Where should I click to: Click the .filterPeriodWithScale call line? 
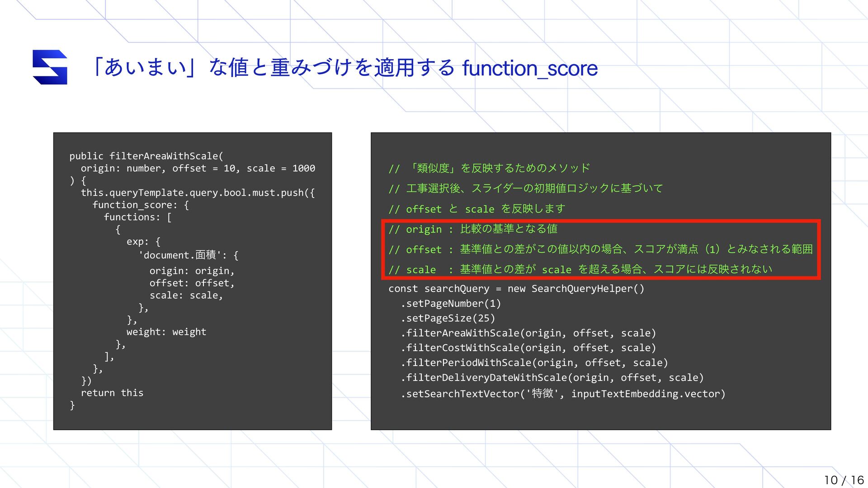pos(533,363)
